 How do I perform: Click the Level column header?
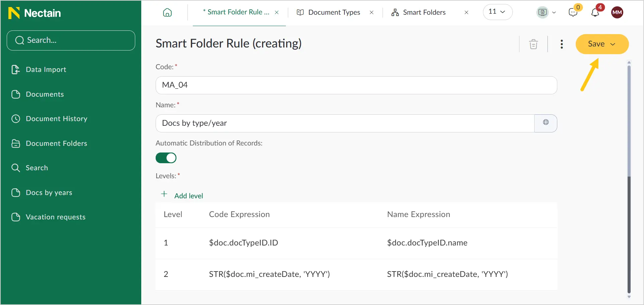pyautogui.click(x=173, y=214)
